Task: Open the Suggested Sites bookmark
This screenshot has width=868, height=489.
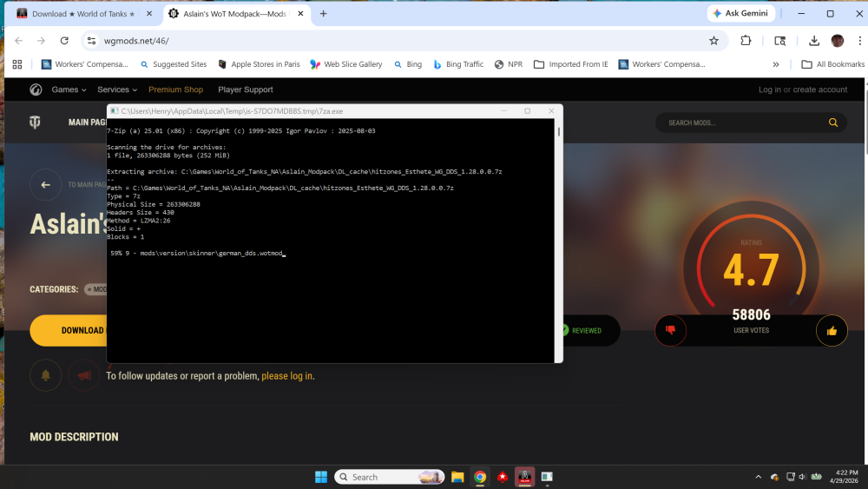Action: click(x=174, y=64)
